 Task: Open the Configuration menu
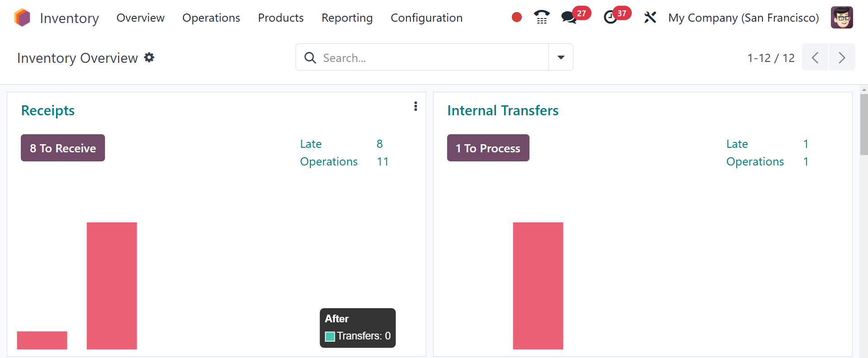click(426, 18)
